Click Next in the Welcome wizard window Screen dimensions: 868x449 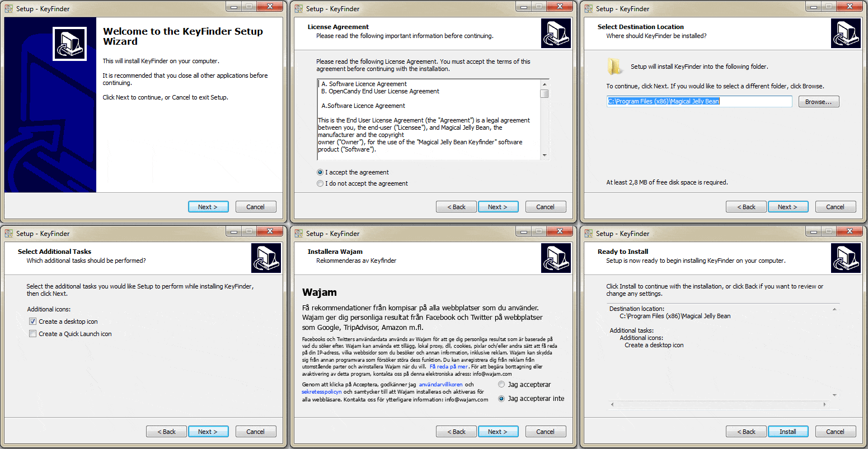click(208, 206)
